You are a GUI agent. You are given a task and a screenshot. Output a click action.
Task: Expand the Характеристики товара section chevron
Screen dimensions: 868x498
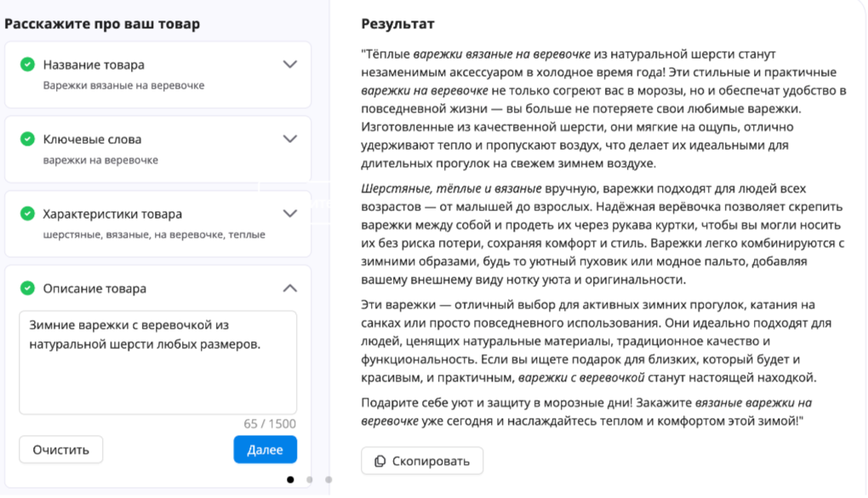[289, 214]
